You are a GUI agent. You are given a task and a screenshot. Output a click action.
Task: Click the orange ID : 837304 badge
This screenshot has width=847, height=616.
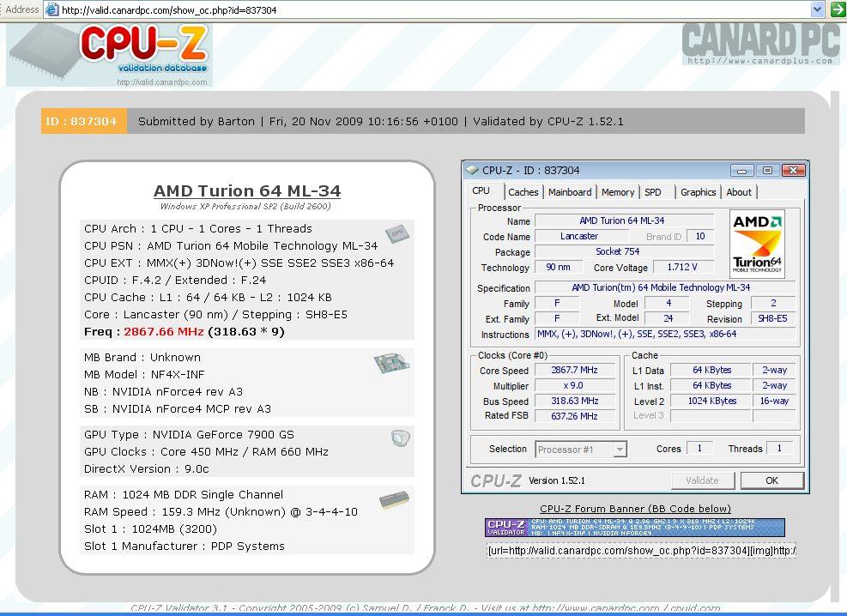[x=84, y=121]
